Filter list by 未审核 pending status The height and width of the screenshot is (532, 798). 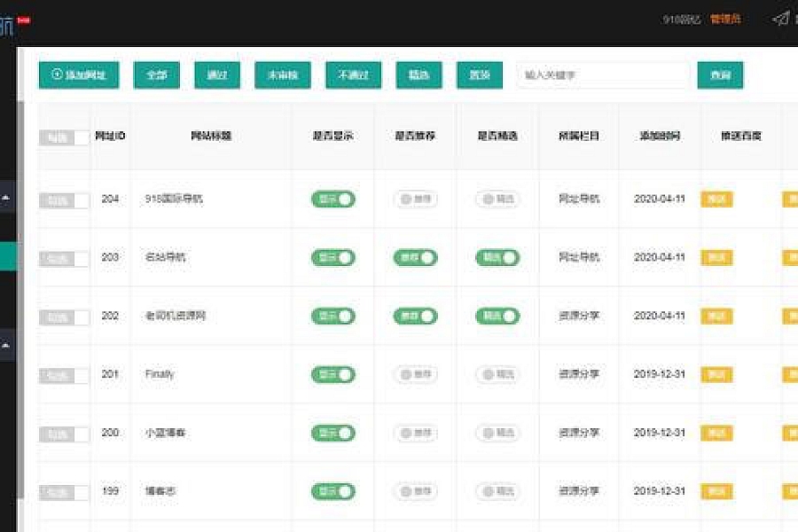283,74
